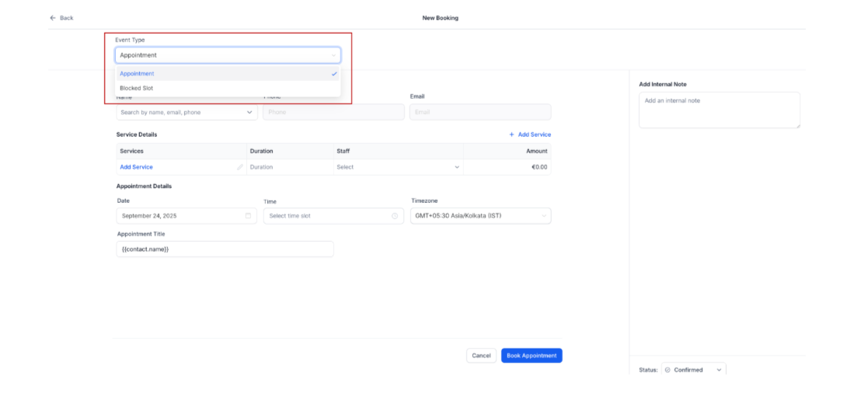Click the Confirmed status circle icon
Screen dimensions: 868x394
668,370
